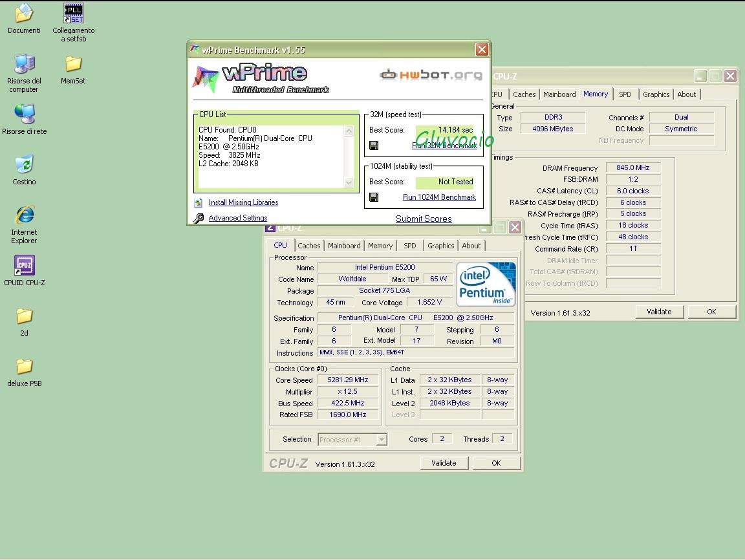Open Install Missing Libraries link
The height and width of the screenshot is (560, 745).
tap(243, 202)
